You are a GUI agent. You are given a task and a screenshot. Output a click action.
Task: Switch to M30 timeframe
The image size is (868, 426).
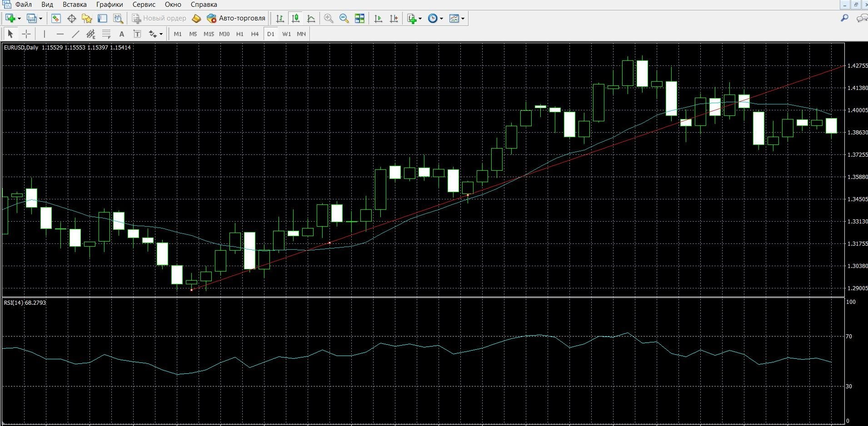coord(224,34)
